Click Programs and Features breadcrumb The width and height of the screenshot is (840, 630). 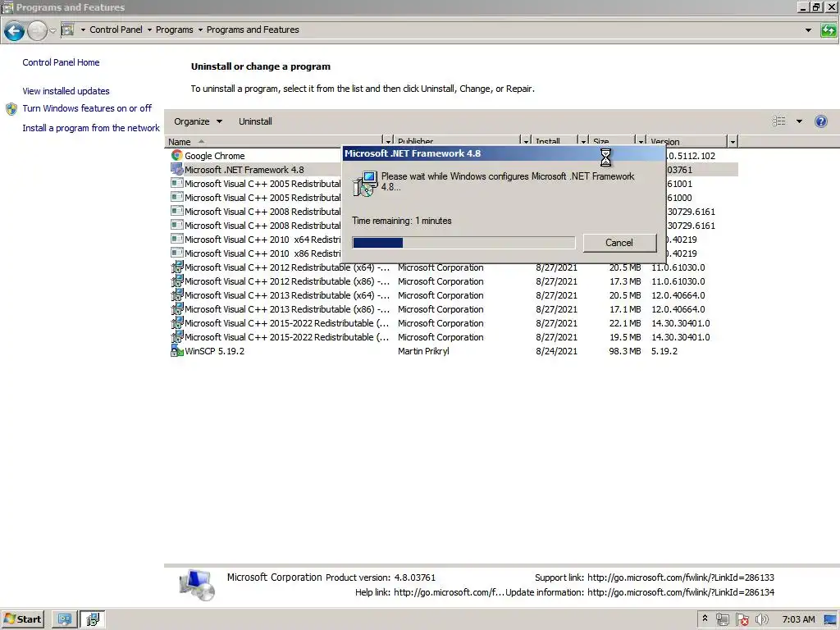point(253,30)
